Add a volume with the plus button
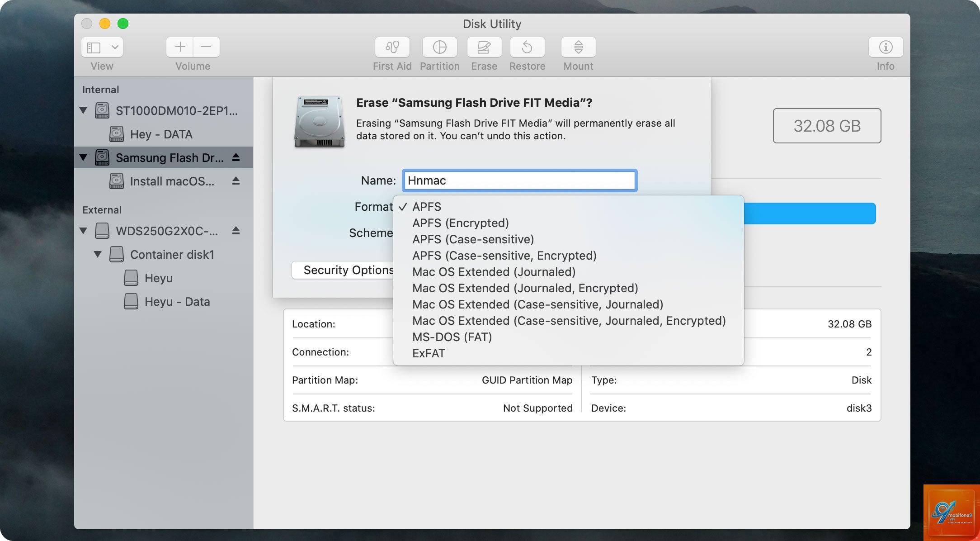Image resolution: width=980 pixels, height=541 pixels. point(180,47)
